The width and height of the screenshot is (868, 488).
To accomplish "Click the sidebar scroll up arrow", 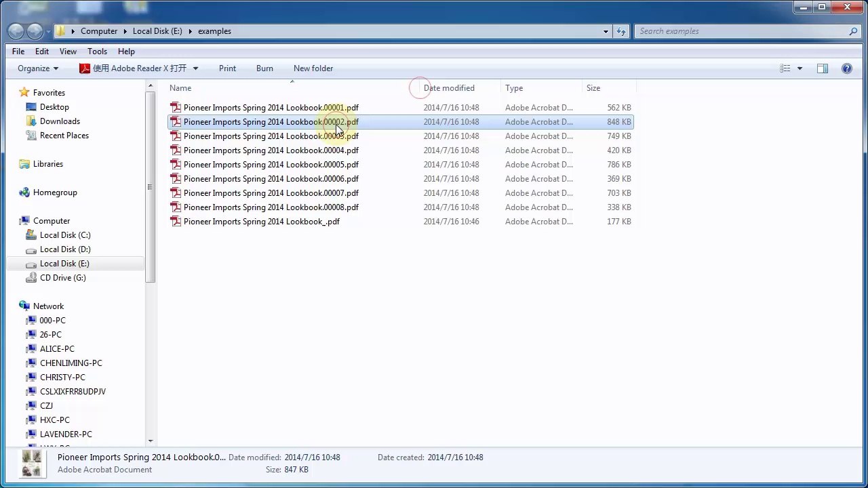I will pyautogui.click(x=151, y=85).
